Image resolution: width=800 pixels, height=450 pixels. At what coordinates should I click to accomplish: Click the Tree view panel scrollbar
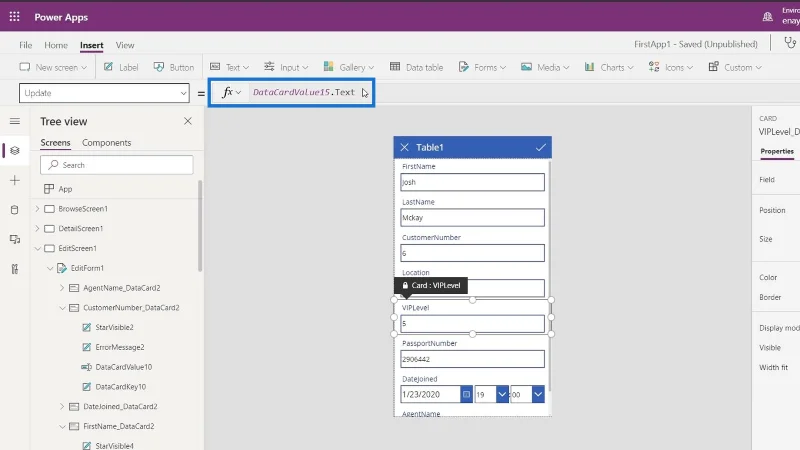click(x=200, y=226)
